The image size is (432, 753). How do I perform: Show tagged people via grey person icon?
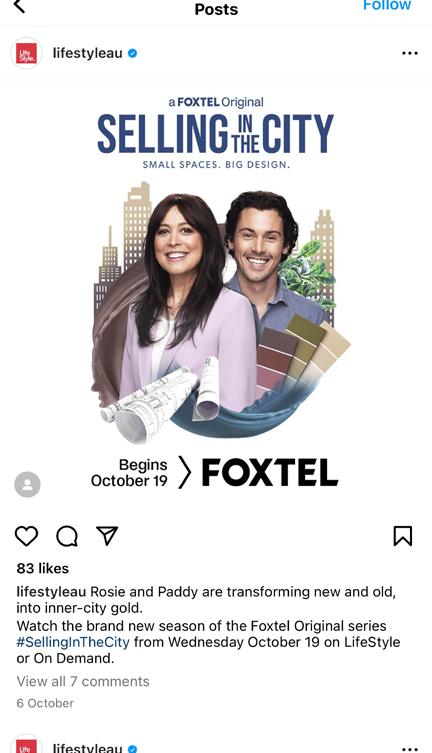coord(27,484)
